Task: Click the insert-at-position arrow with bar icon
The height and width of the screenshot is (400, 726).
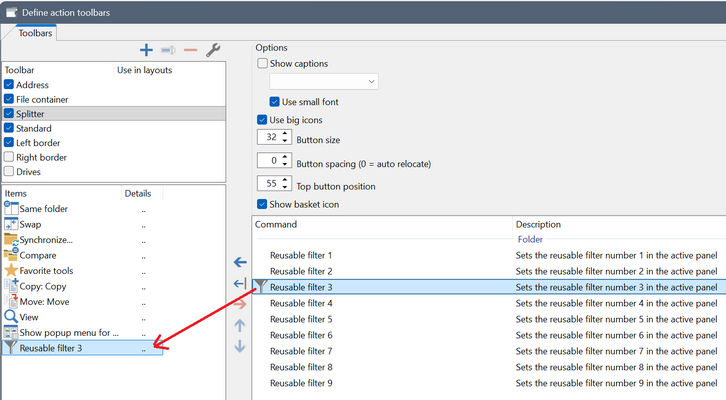Action: point(240,284)
